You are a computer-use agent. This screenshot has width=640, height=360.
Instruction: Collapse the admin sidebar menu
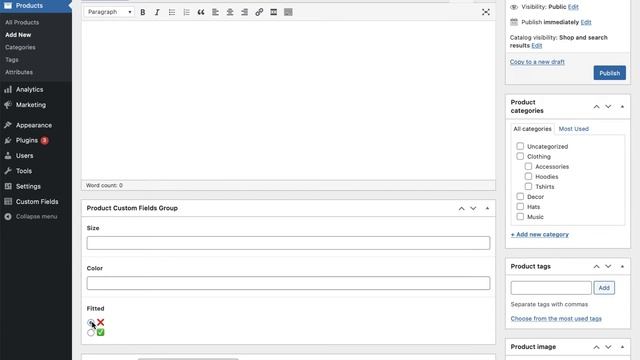click(36, 217)
